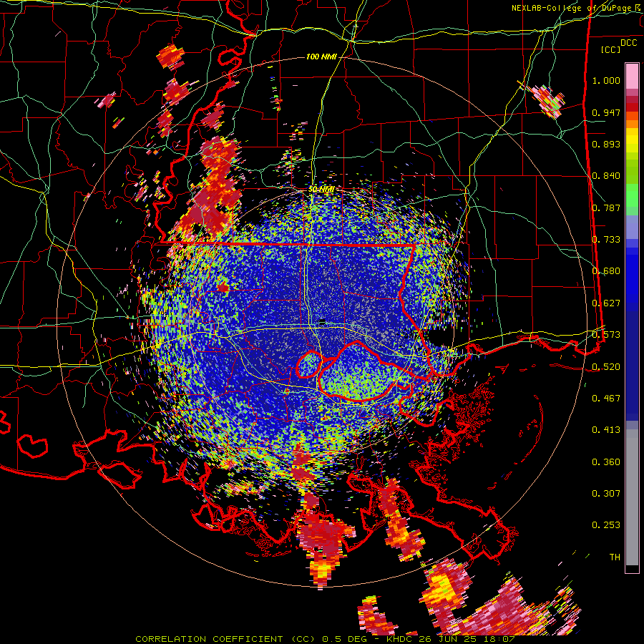Screen dimensions: 644x644
Task: Click the black radar site marker at center
Action: (x=322, y=321)
